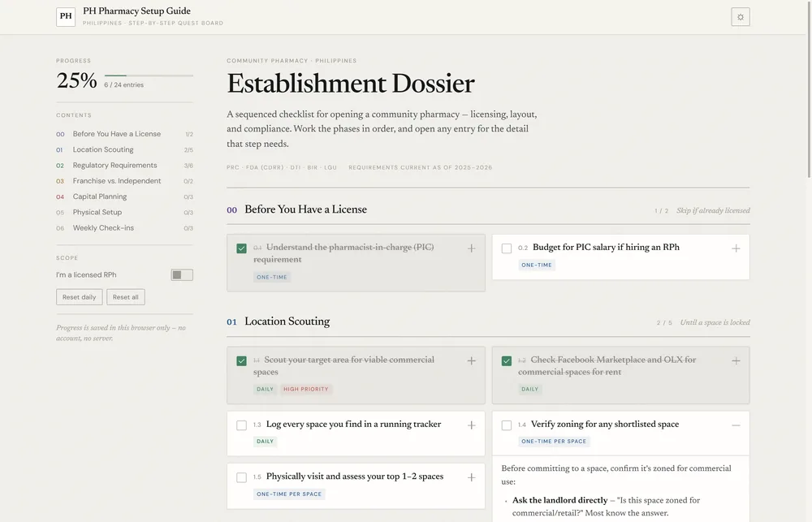Uncheck 'Understand the pharmacist-in-charge (PIC) requirement'

241,248
